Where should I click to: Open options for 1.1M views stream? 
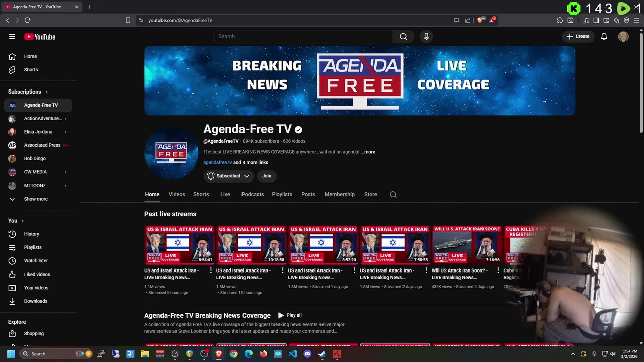(210, 270)
